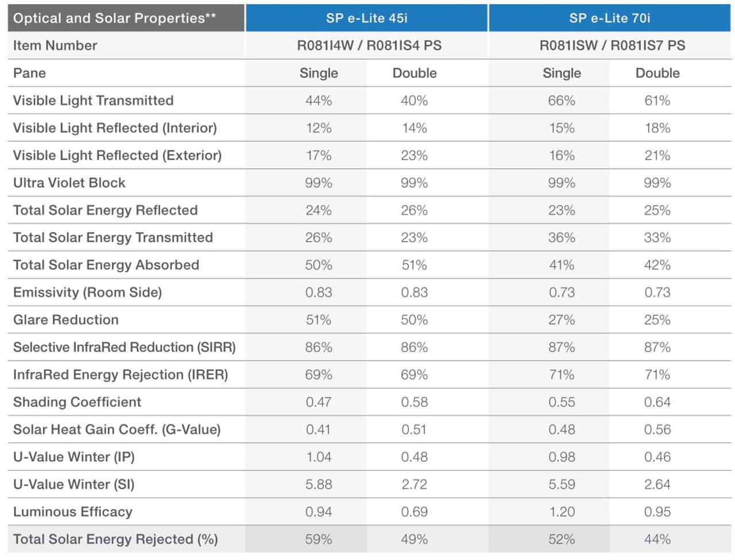Select the Visible Light Transmitted row label

point(93,101)
